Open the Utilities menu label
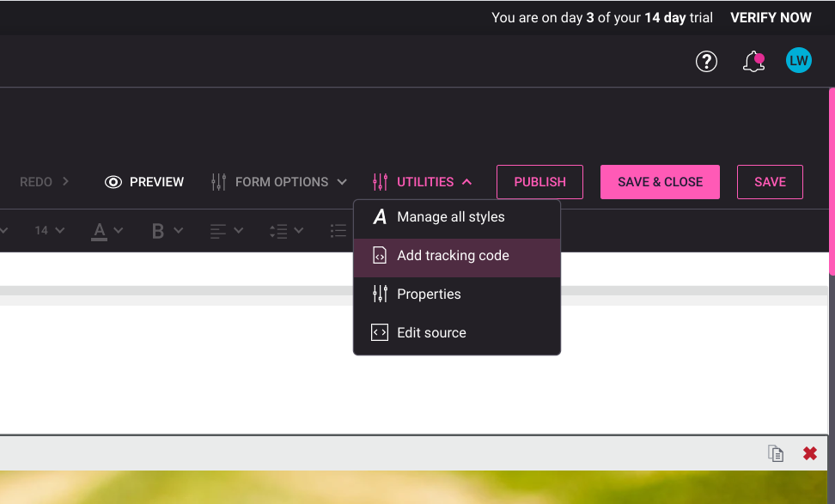Image resolution: width=835 pixels, height=504 pixels. (425, 182)
